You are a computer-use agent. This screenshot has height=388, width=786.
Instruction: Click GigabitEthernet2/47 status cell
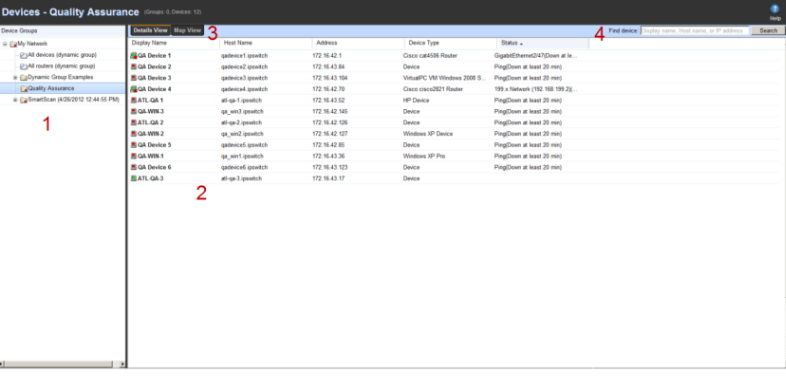pos(536,56)
